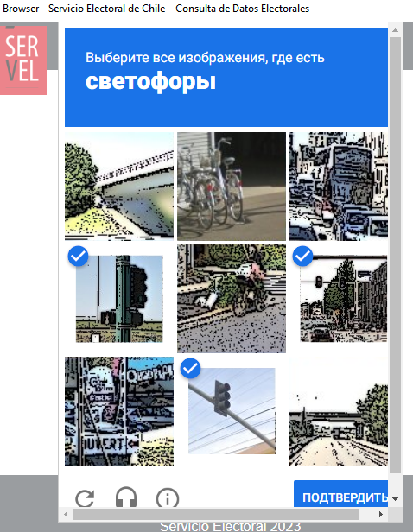The width and height of the screenshot is (413, 532).
Task: Select the street signs OUVERT image tile
Action: tap(119, 411)
